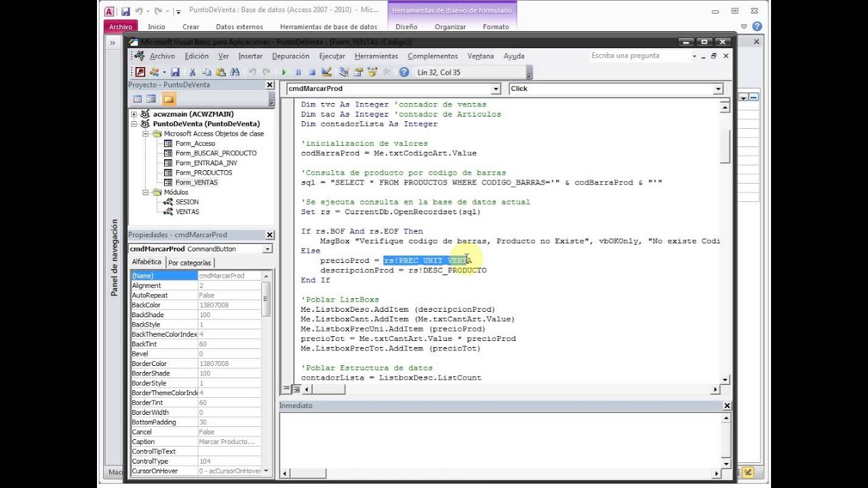Expand the Access navigation pane chevron

(x=113, y=43)
